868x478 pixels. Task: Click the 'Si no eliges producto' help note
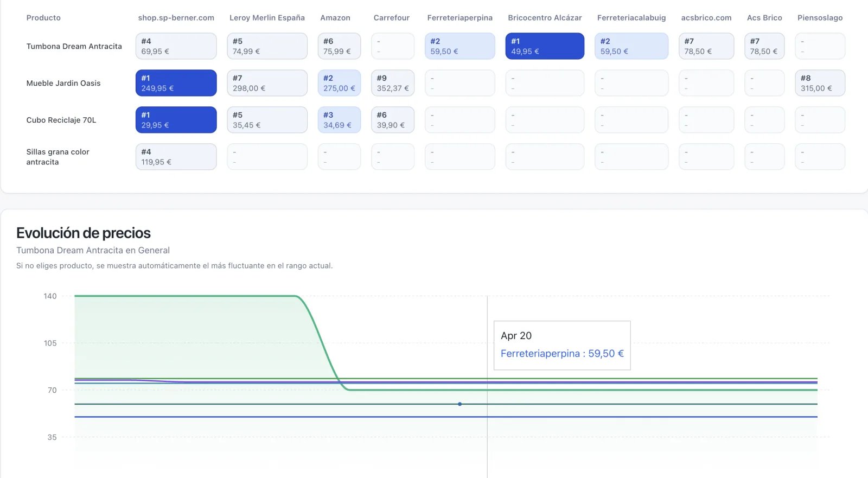point(175,266)
